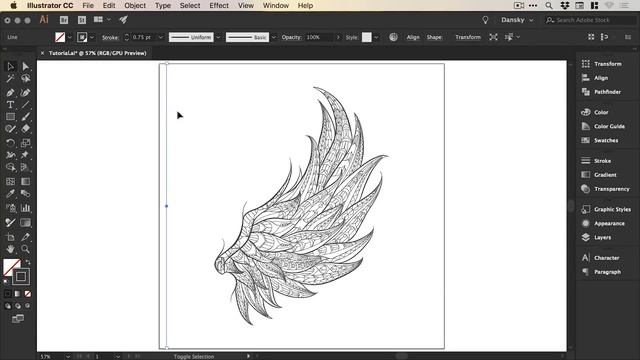Select the Artboard tool

pyautogui.click(x=10, y=237)
